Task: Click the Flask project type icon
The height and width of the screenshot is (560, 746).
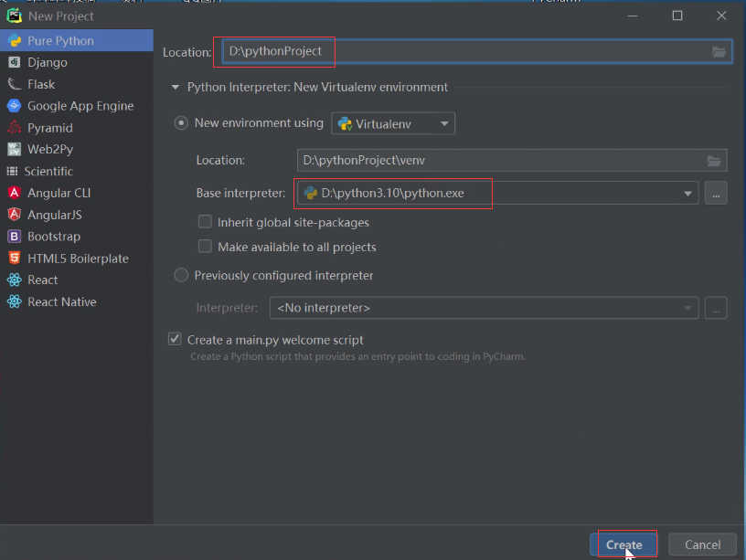Action: pos(14,84)
